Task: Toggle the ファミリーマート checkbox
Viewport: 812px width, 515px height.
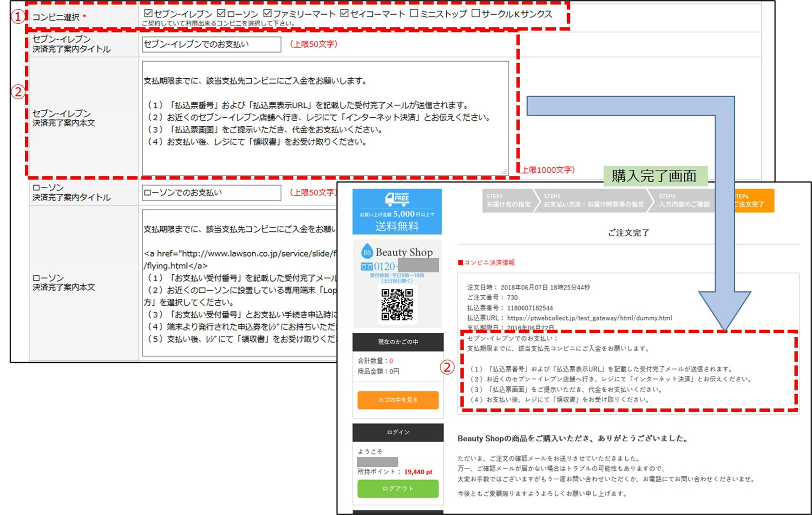Action: coord(268,13)
